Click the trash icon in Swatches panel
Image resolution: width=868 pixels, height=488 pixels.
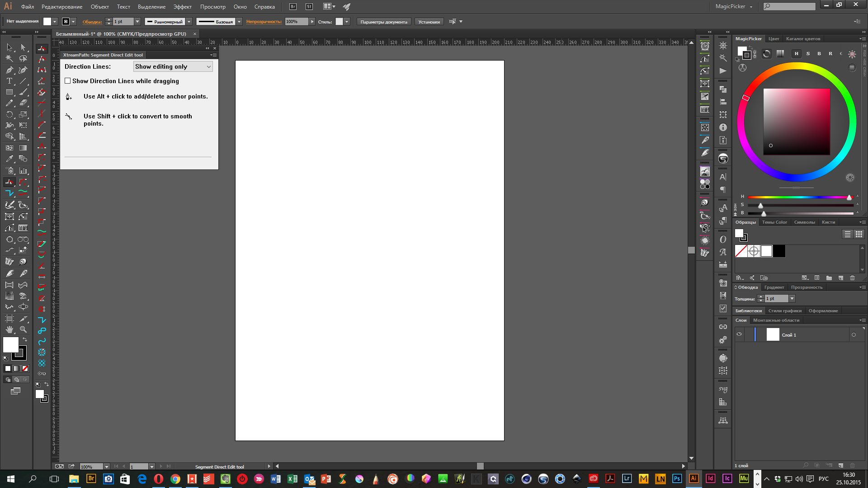(x=853, y=278)
